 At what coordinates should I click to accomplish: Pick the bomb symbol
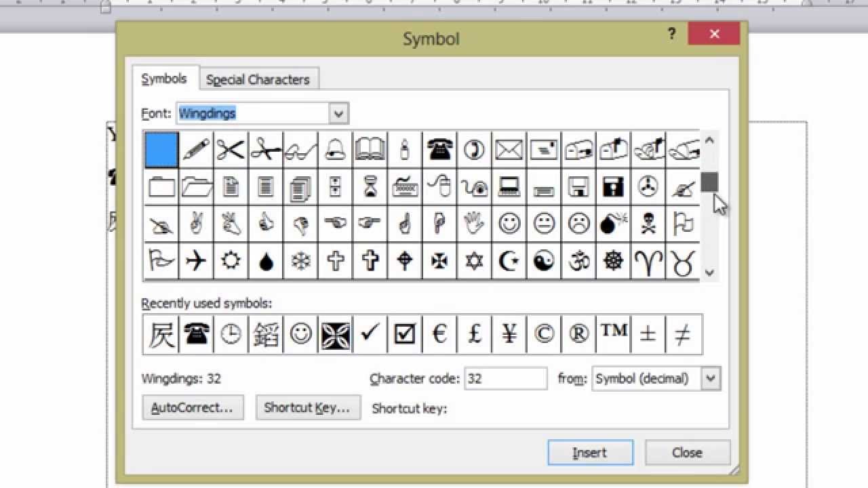click(614, 224)
